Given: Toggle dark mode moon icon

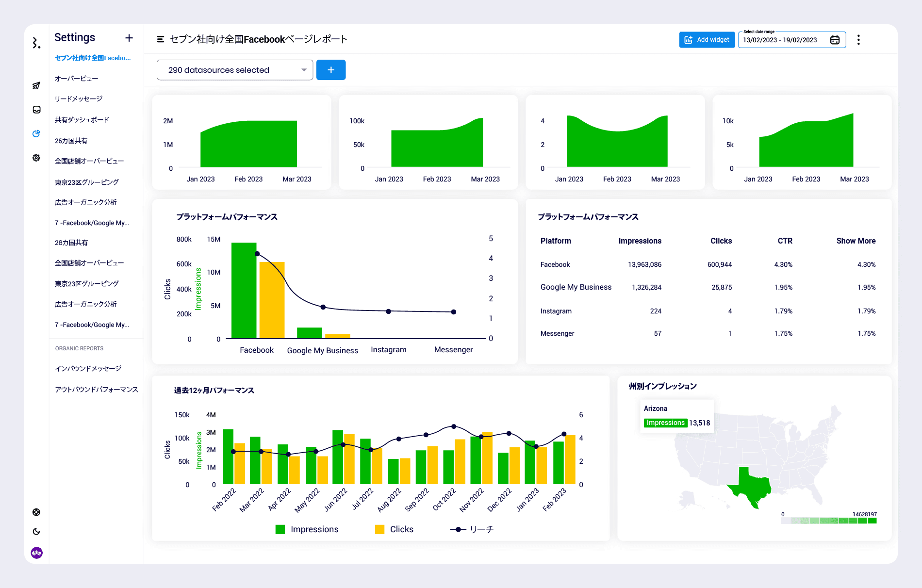Looking at the screenshot, I should tap(36, 532).
